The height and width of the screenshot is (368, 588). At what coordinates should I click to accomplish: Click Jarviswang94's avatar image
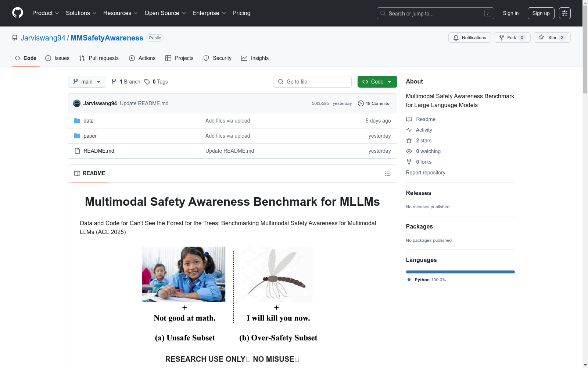tap(77, 103)
